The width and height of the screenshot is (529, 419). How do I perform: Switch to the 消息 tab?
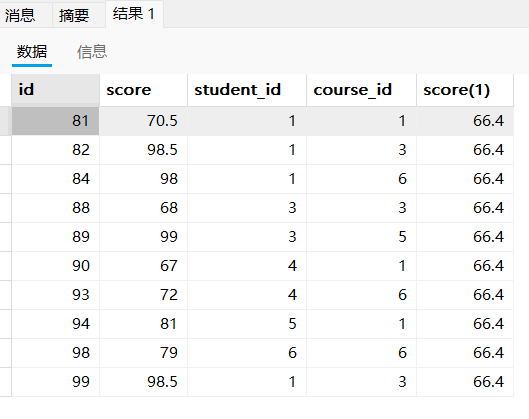point(20,15)
